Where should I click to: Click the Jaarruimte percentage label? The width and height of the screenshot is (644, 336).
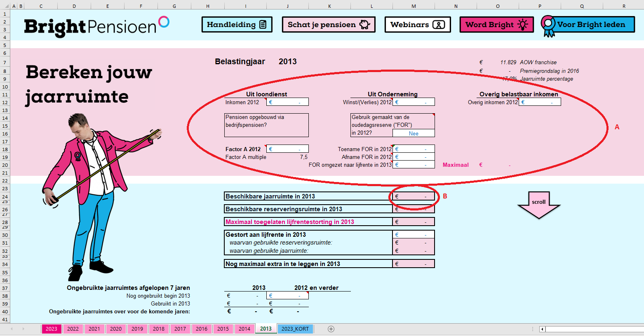click(x=546, y=79)
